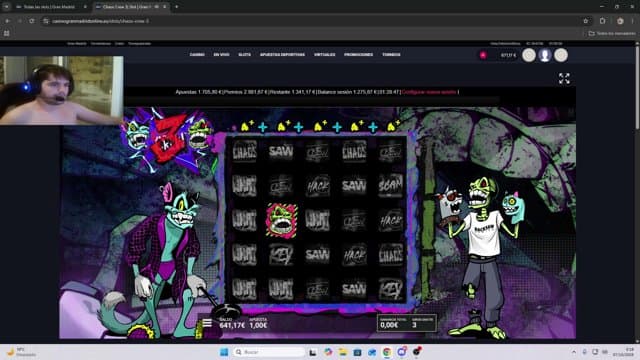Open the Todos los marcadores bookmarks folder

click(x=612, y=33)
